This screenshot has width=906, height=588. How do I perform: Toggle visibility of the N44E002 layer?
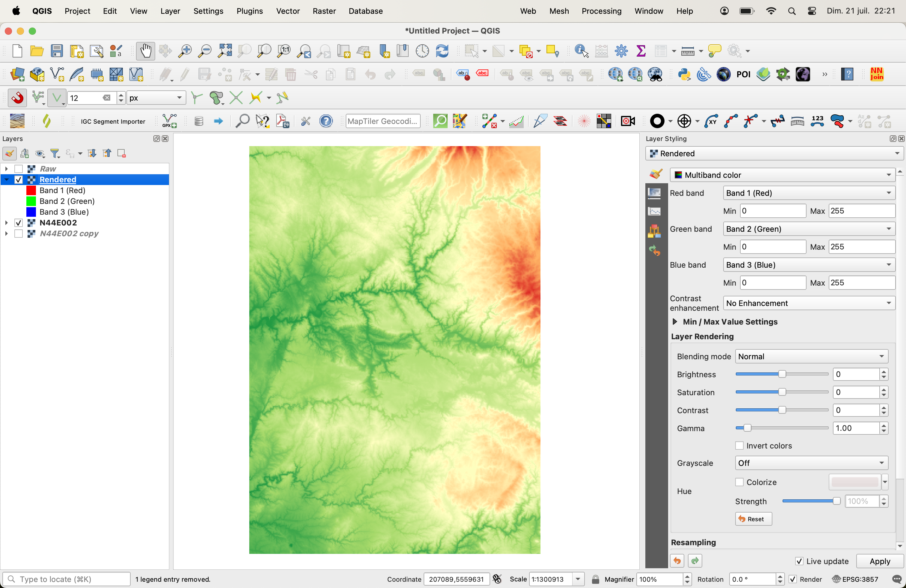pyautogui.click(x=19, y=223)
